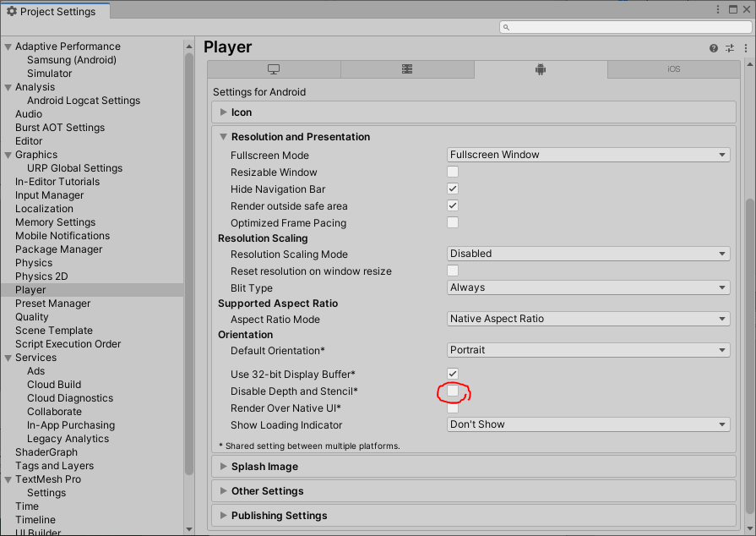Collapse the TextMesh Pro tree node
Image resolution: width=756 pixels, height=536 pixels.
coord(8,479)
